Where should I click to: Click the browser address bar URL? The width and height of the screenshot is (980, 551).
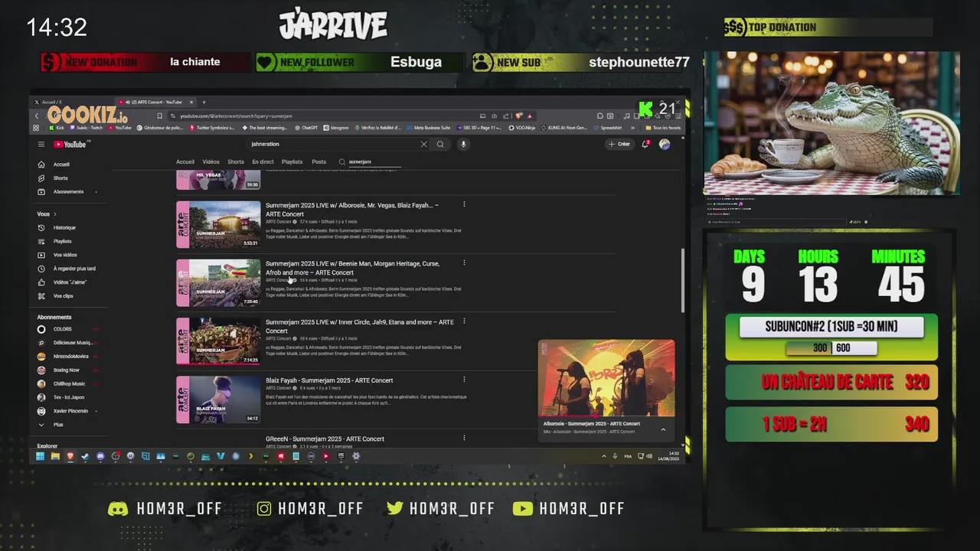[x=236, y=116]
